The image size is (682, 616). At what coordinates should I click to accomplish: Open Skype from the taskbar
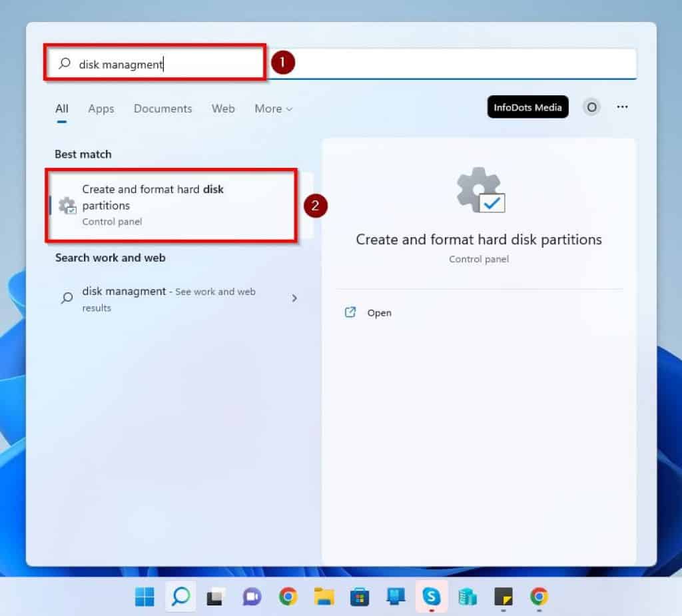point(432,597)
